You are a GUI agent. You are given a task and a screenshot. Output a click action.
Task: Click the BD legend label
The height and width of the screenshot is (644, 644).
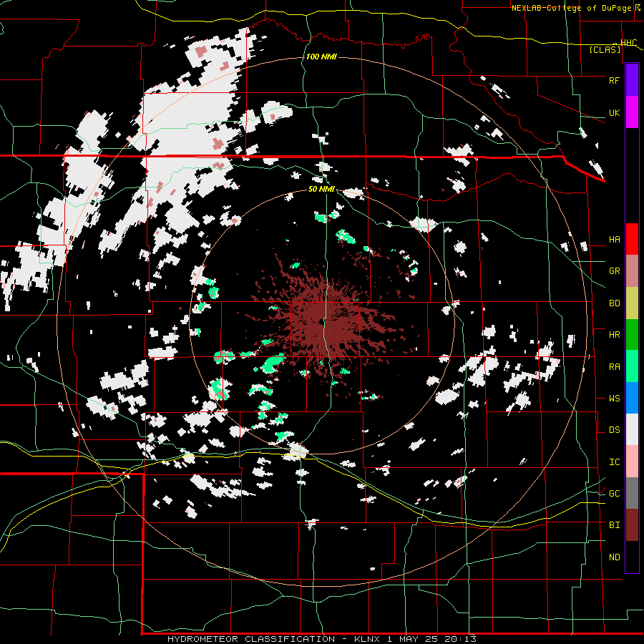coord(614,303)
